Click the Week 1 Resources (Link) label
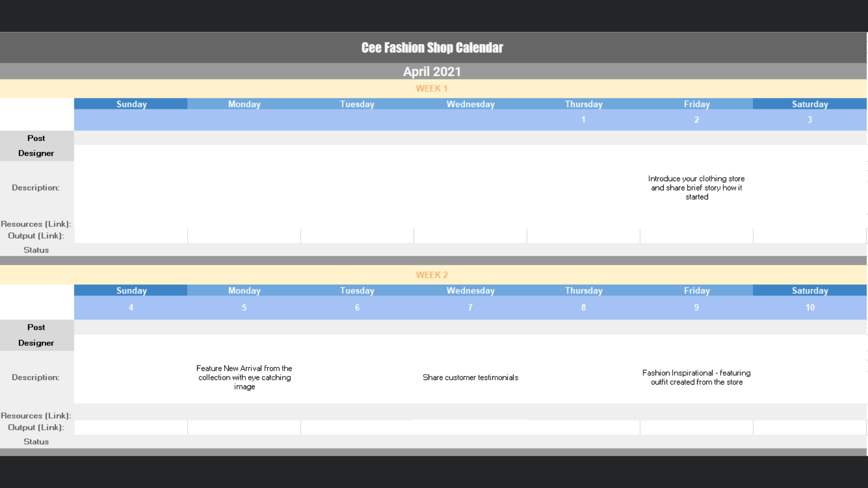Viewport: 868px width, 488px height. click(x=36, y=224)
